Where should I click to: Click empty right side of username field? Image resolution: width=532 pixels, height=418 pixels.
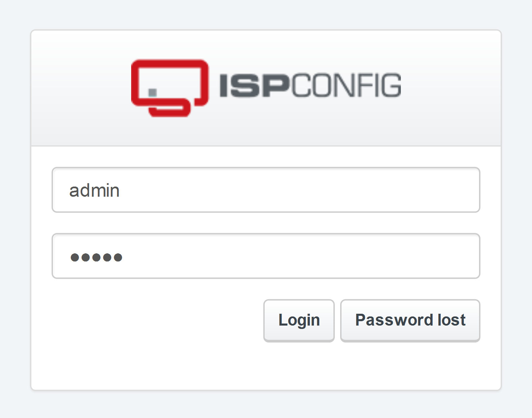tap(337, 190)
